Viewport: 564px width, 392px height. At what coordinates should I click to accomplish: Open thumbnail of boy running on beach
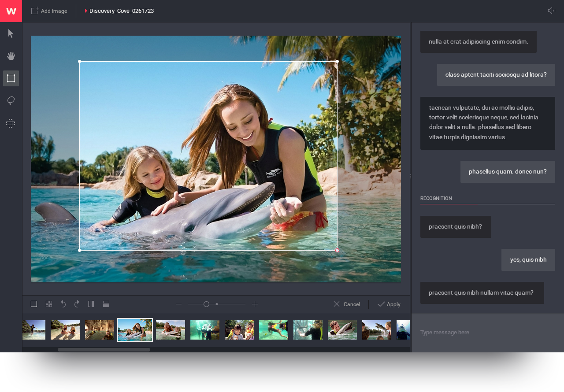(x=34, y=330)
